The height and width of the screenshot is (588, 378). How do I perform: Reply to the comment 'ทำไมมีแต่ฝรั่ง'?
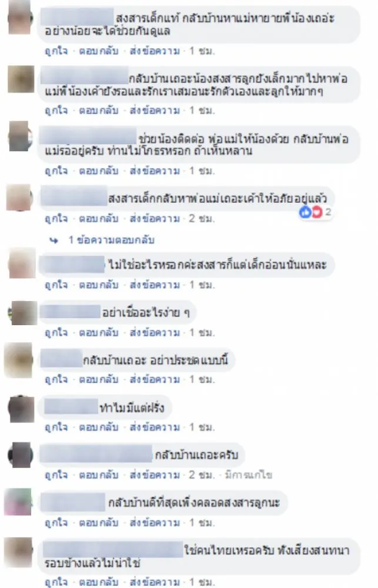pos(99,427)
